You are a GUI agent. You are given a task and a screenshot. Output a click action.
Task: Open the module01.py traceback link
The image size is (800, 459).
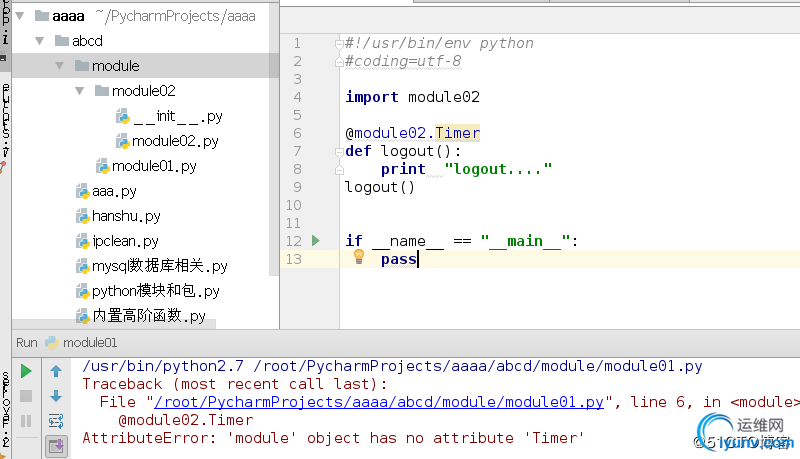point(379,402)
